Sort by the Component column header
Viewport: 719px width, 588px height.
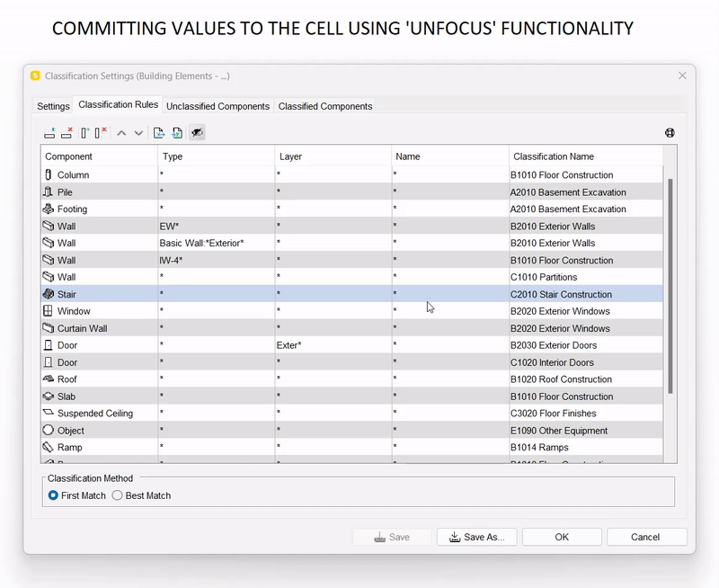99,156
